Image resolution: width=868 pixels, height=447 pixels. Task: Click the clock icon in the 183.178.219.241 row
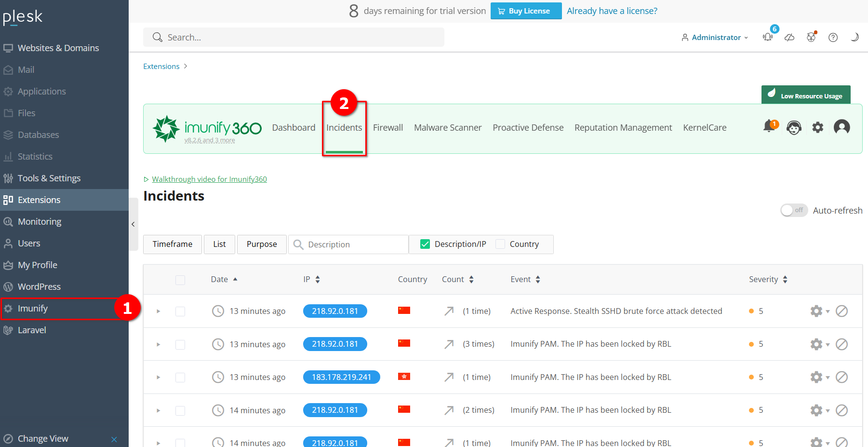tap(218, 377)
